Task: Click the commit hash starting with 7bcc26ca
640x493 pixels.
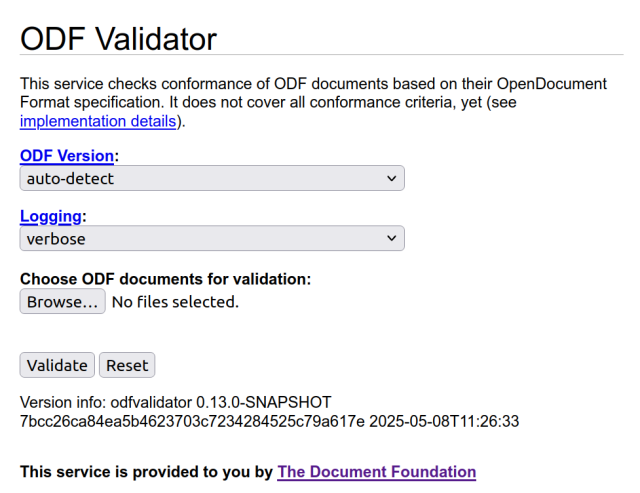Action: pyautogui.click(x=192, y=421)
